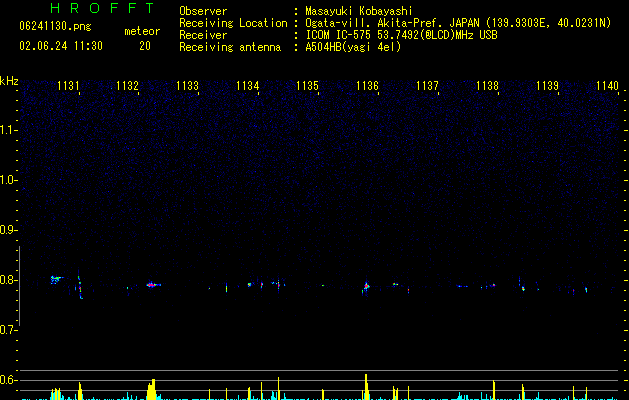Screen dimensions: 629x400
Task: Click the date stamp 02.06.24 11:30
Action: (61, 46)
